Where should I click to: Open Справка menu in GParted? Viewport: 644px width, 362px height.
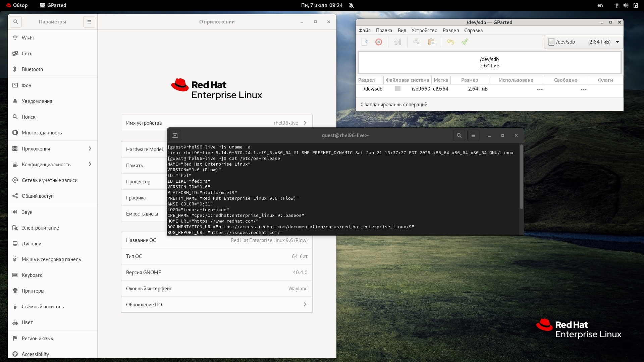click(473, 31)
